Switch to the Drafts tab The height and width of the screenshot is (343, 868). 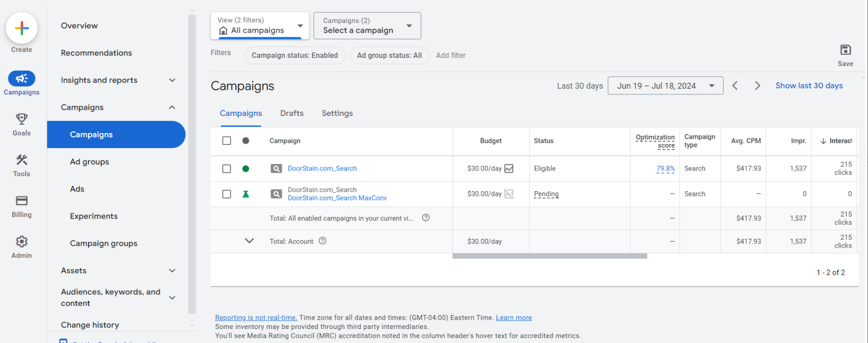[292, 113]
